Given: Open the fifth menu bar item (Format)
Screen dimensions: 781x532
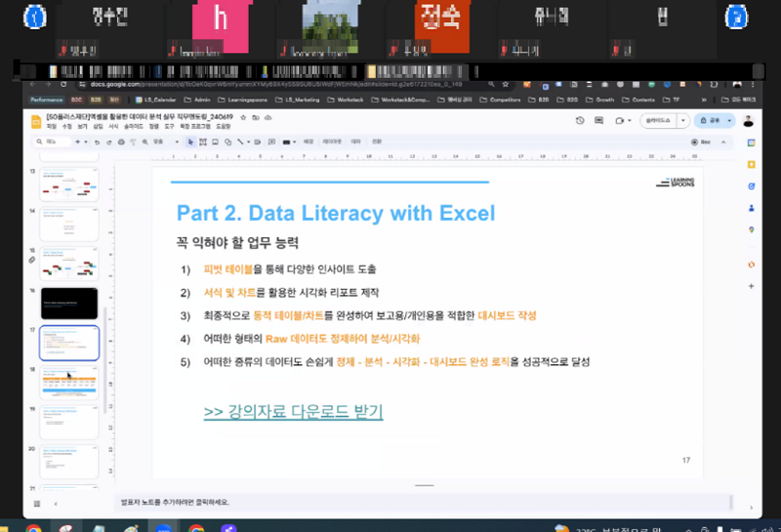Looking at the screenshot, I should 113,127.
